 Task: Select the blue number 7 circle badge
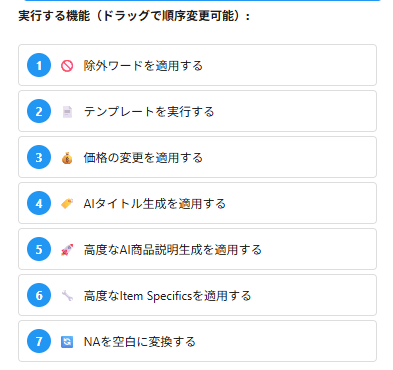pos(39,341)
